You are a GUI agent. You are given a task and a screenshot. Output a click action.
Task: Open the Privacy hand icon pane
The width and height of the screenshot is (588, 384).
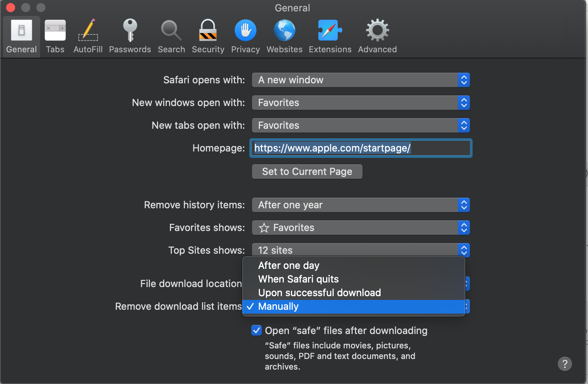pos(245,37)
